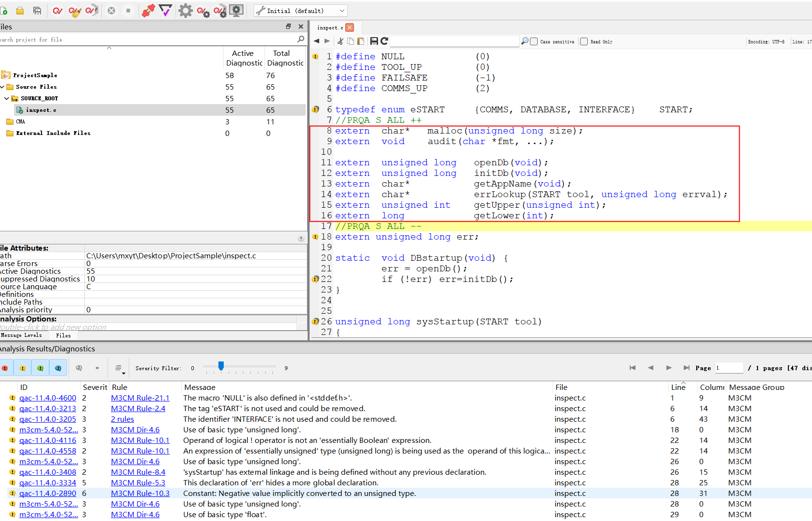This screenshot has width=812, height=521.
Task: Reload the file using the refresh icon
Action: tap(384, 41)
